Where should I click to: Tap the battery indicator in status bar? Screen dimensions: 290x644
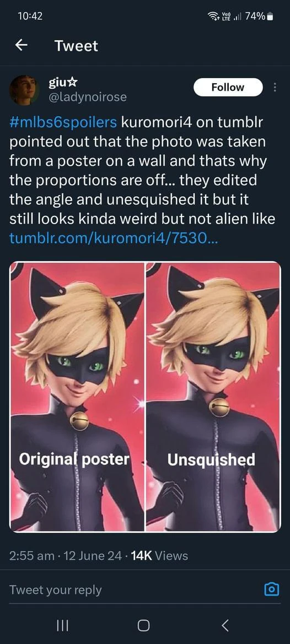pos(270,17)
